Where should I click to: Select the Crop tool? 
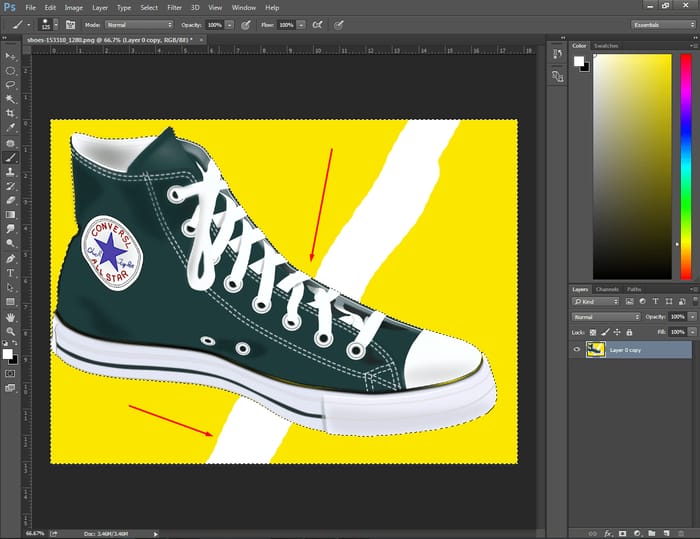10,113
